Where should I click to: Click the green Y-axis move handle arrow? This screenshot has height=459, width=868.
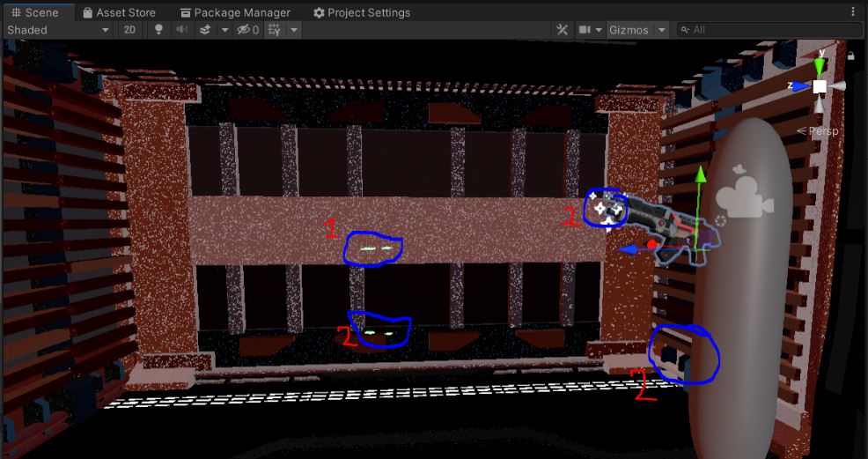coord(700,174)
